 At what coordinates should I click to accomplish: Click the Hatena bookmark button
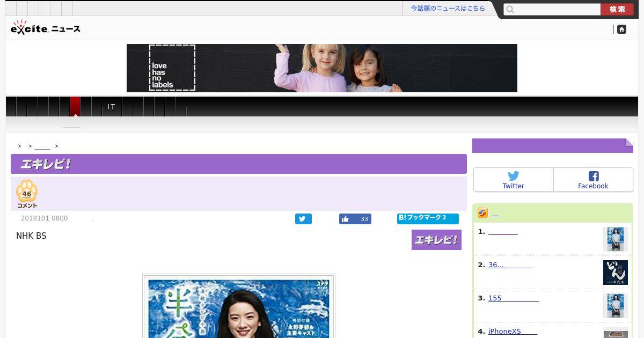[428, 218]
